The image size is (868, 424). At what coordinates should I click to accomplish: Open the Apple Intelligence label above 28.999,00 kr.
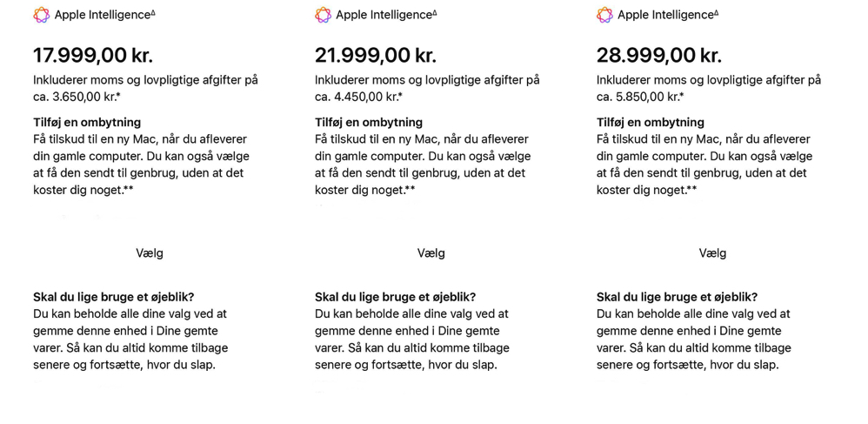[x=666, y=15]
